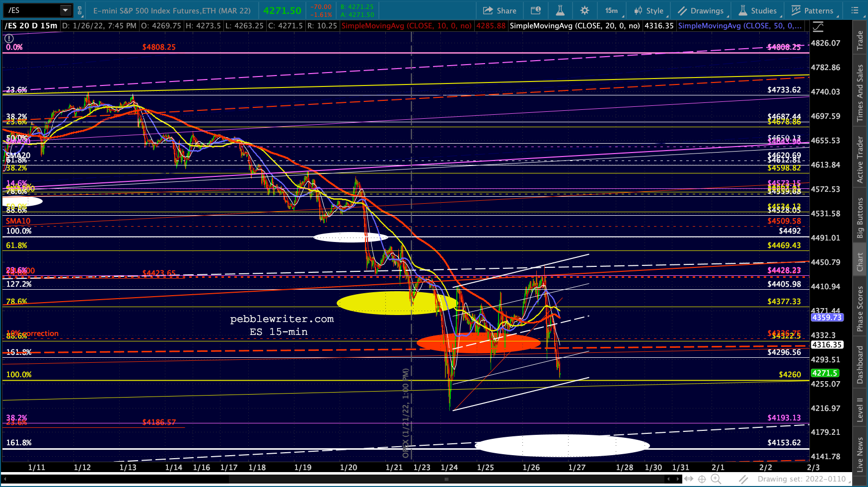Image resolution: width=868 pixels, height=487 pixels.
Task: Expand the 15m timeframe selector
Action: pyautogui.click(x=611, y=10)
